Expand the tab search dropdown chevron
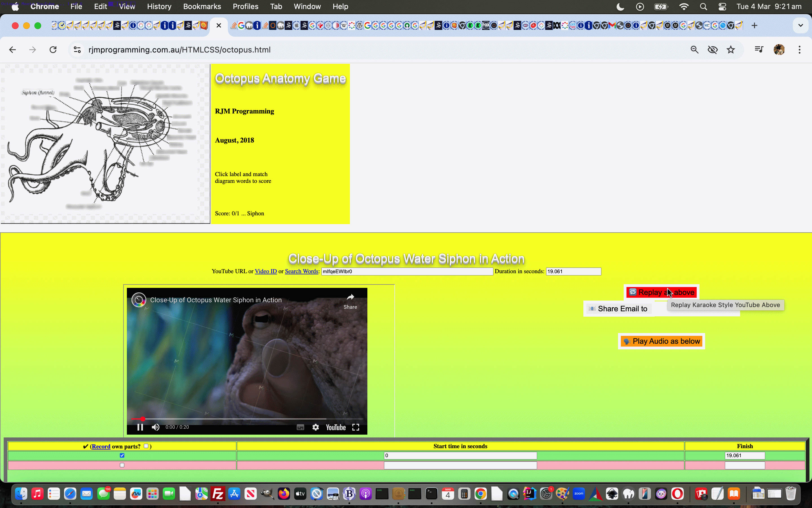 (x=800, y=25)
